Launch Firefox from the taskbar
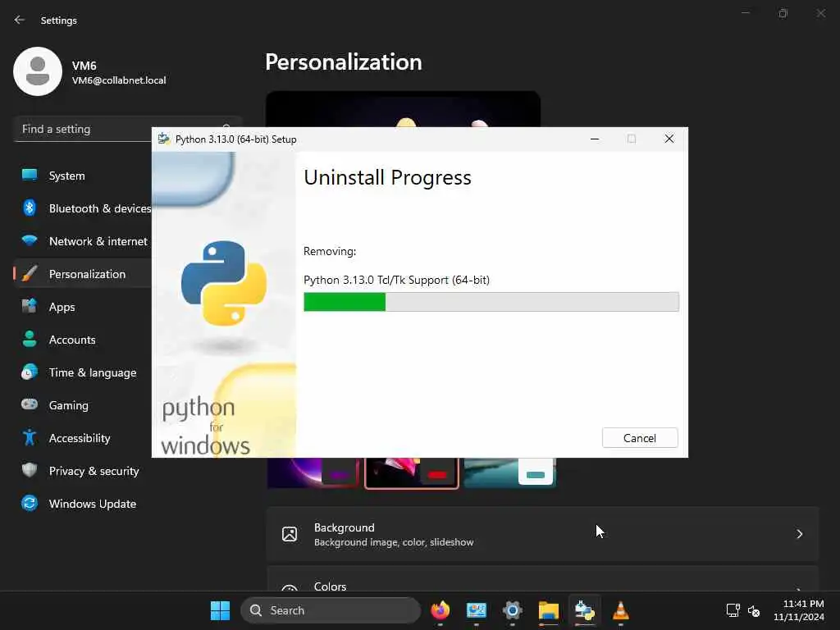This screenshot has width=840, height=630. point(441,610)
